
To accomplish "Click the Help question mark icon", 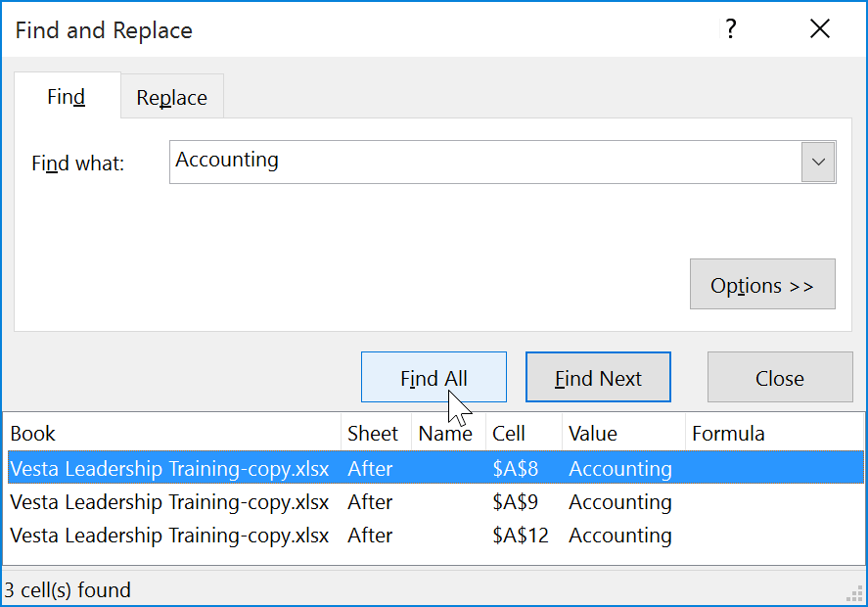I will (730, 30).
